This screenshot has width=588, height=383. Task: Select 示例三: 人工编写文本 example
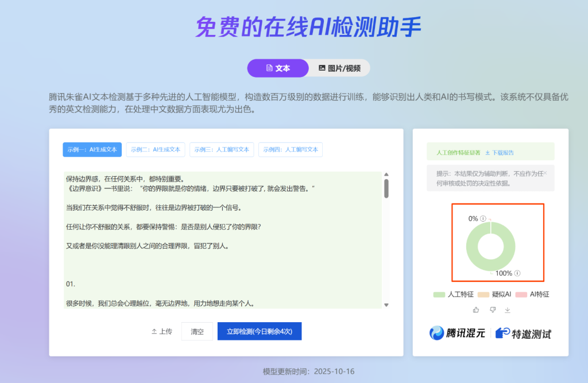(222, 149)
